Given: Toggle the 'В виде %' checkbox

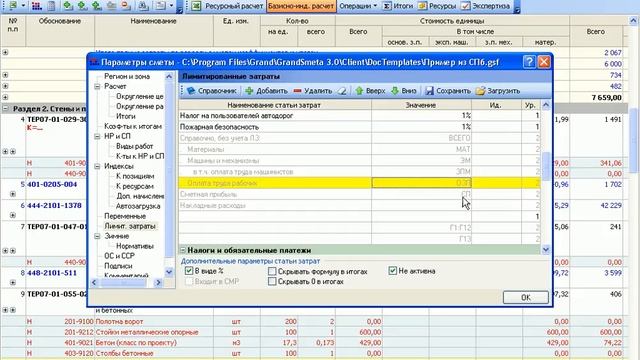Looking at the screenshot, I should [x=189, y=271].
